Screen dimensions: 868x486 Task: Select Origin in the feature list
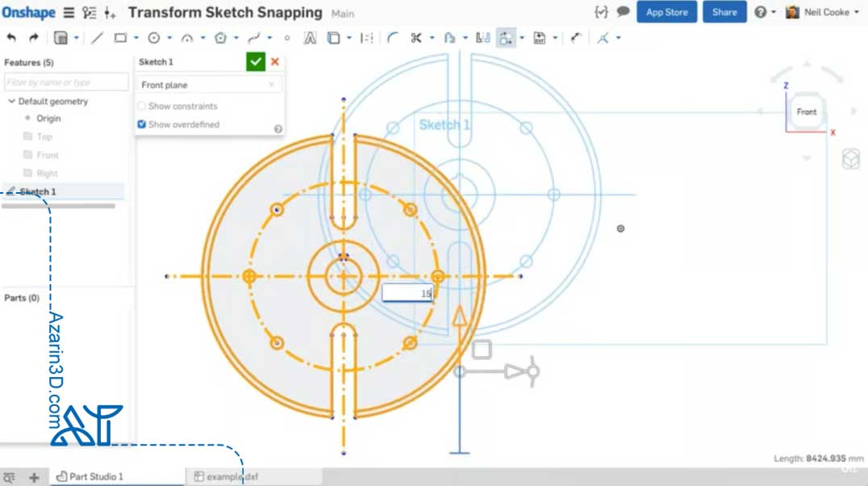[48, 119]
